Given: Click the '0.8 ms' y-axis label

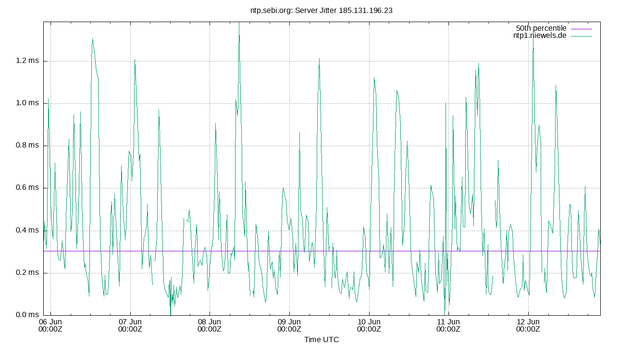Looking at the screenshot, I should (27, 146).
